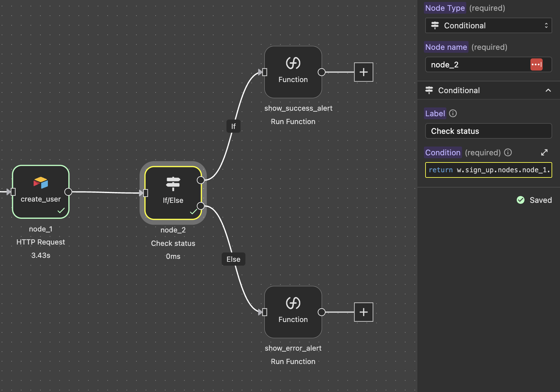The height and width of the screenshot is (392, 560).
Task: Click the show_success_alert Function node icon
Action: (x=293, y=63)
